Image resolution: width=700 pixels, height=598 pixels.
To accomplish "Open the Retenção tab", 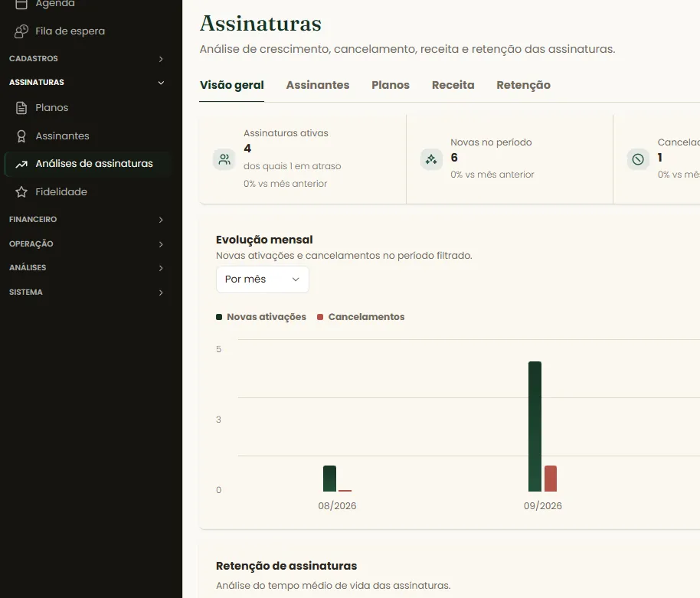I will pyautogui.click(x=523, y=85).
